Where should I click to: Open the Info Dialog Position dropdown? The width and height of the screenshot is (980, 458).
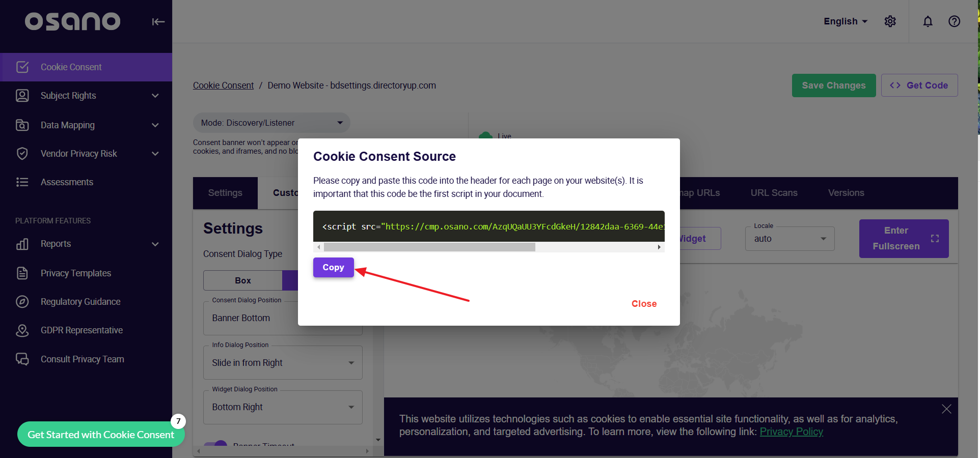click(283, 363)
